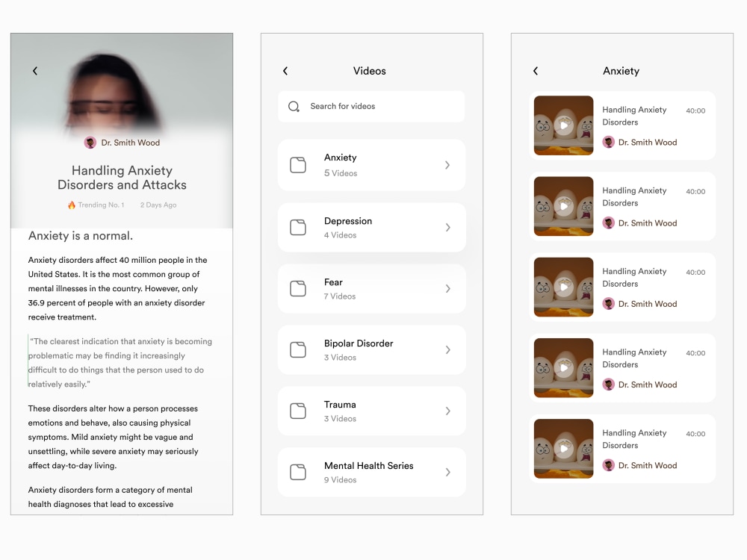Click the Bipolar Disorder folder icon
Viewport: 747px width, 560px height.
[x=298, y=349]
